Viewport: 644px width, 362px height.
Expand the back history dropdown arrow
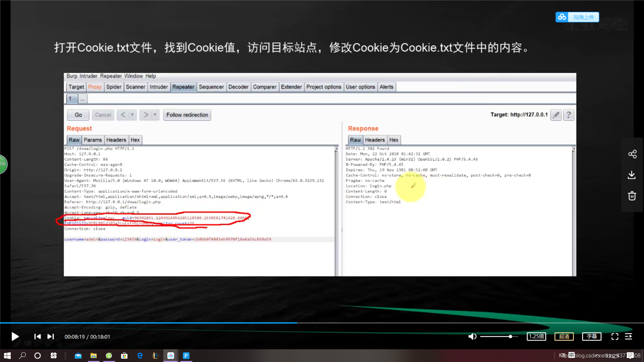coord(132,115)
